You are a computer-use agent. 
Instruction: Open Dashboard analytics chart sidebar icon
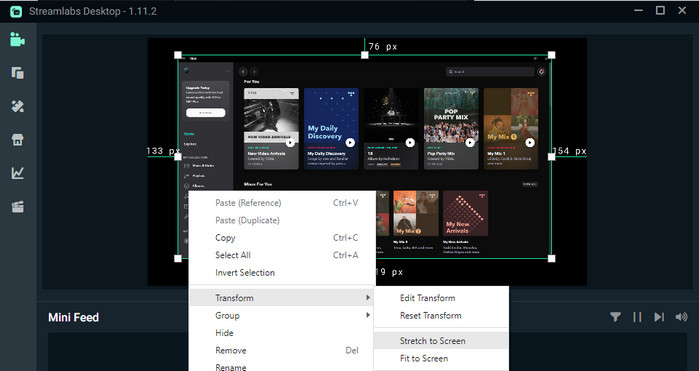tap(17, 173)
